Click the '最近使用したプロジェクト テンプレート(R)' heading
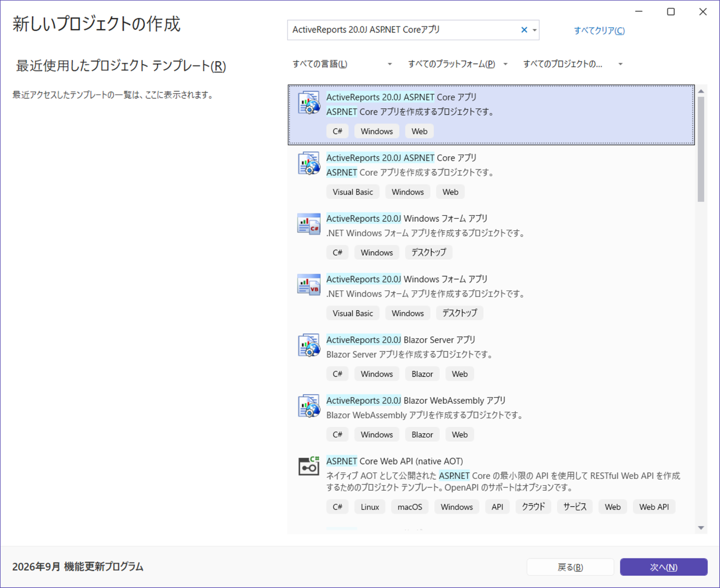Screen dimensions: 720x588 [121, 66]
